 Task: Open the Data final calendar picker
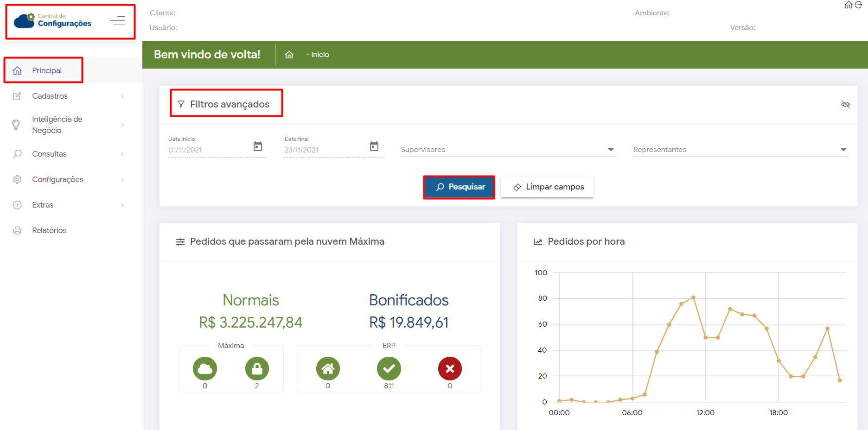[x=374, y=146]
